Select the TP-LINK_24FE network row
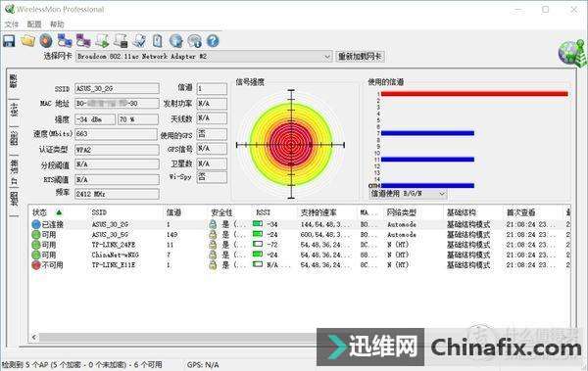588x371 pixels. tap(299, 245)
